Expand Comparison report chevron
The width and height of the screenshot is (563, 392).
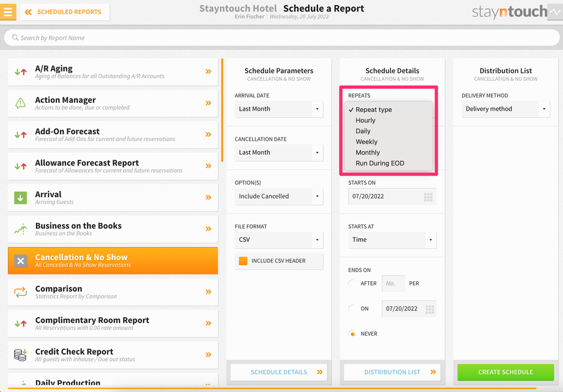[208, 292]
